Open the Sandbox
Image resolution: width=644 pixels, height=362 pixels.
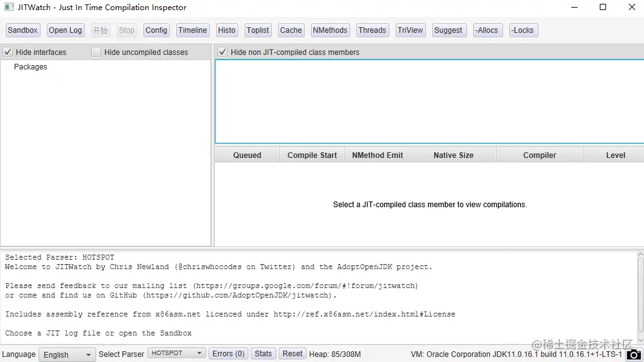coord(23,30)
